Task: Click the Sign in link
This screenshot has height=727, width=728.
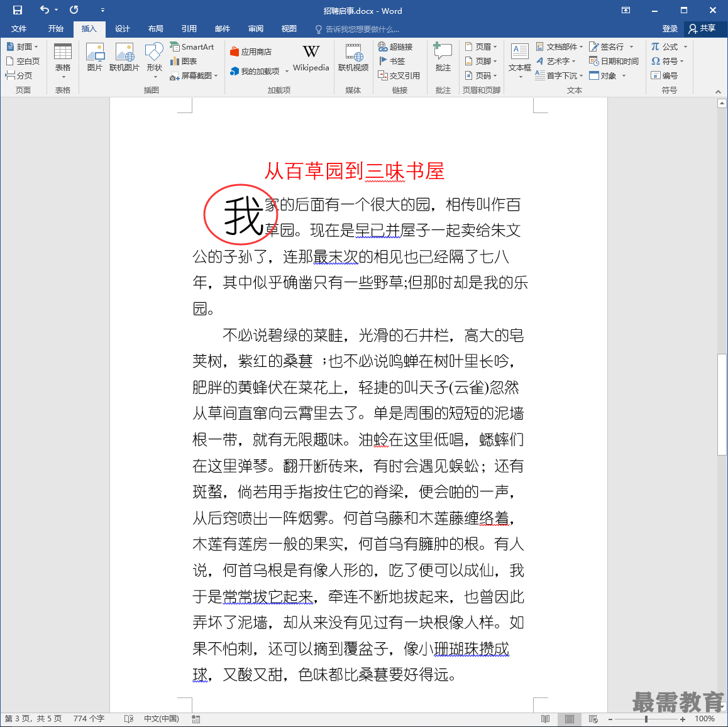Action: coord(670,29)
